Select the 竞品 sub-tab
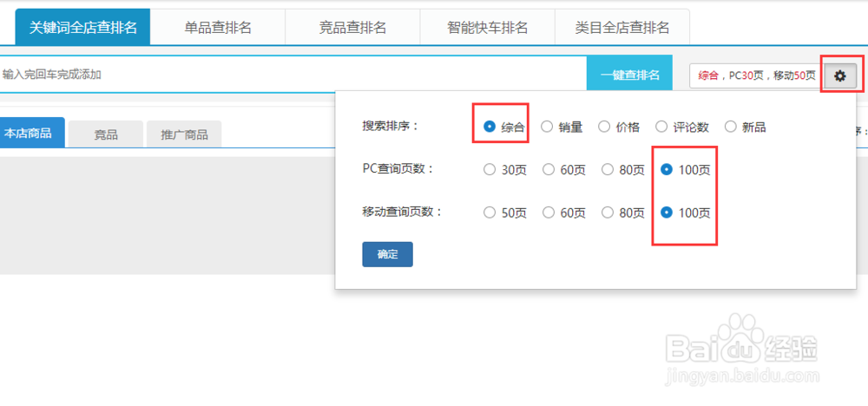The image size is (868, 406). tap(106, 134)
